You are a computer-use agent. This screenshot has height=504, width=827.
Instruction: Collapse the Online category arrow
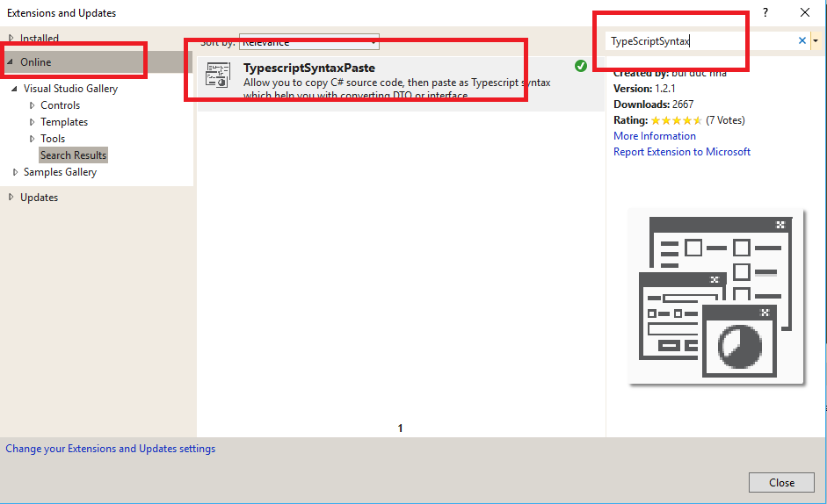coord(10,61)
